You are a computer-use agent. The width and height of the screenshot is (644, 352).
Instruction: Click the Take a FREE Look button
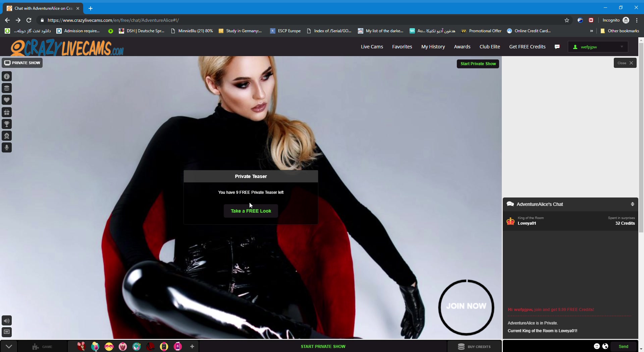[251, 211]
